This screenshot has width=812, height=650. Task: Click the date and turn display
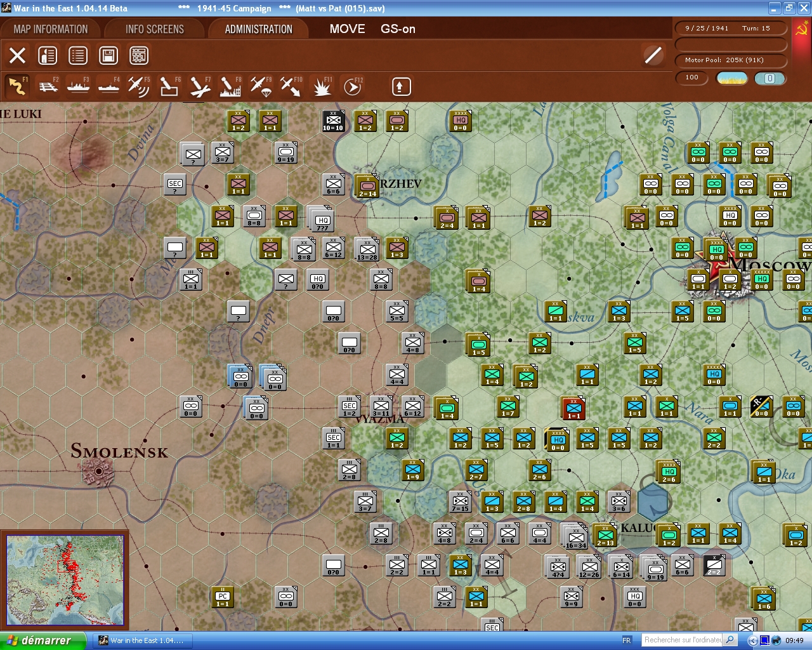[x=731, y=29]
